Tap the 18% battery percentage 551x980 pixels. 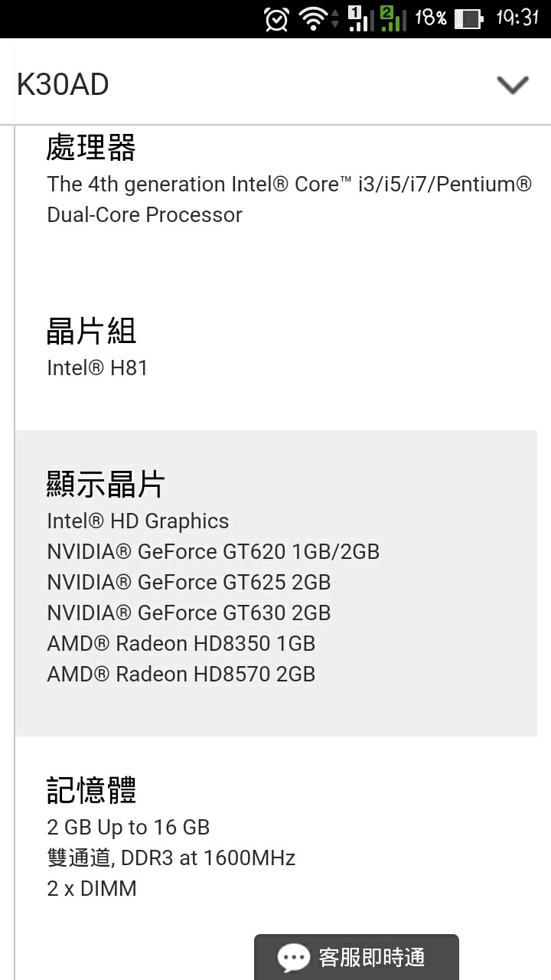430,18
